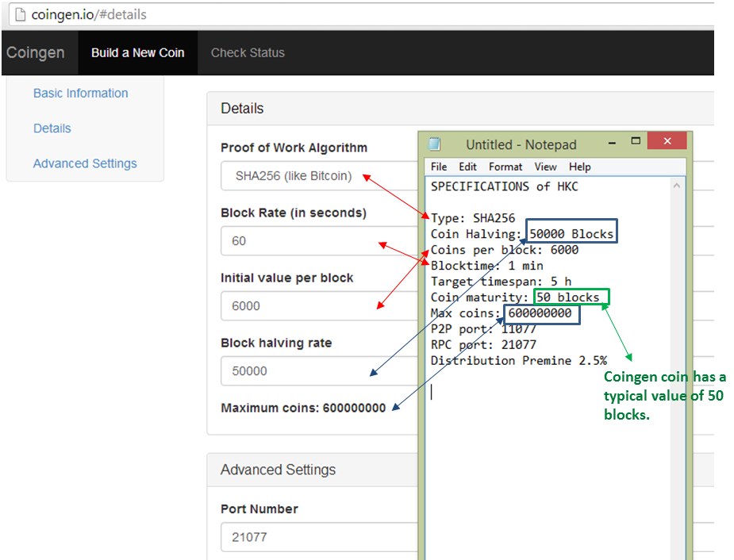
Task: Open the Notepad Help menu
Action: (x=579, y=167)
